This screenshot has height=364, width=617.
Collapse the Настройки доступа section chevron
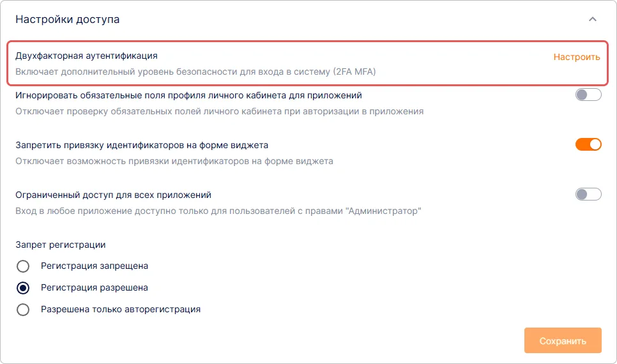pyautogui.click(x=593, y=20)
